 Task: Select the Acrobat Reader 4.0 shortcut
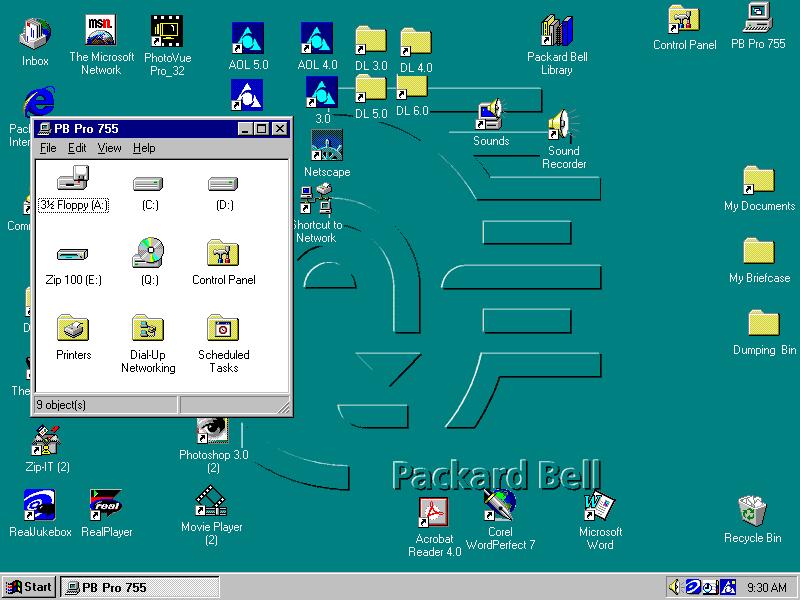pos(434,512)
